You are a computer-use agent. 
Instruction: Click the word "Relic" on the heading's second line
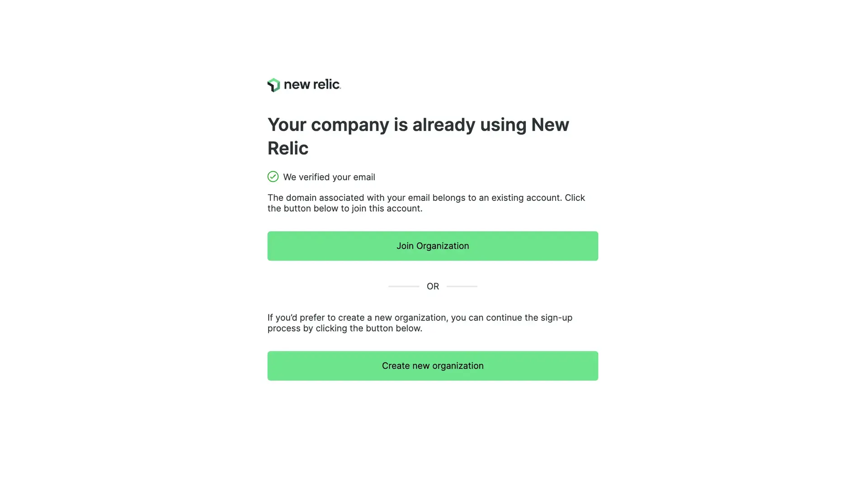(288, 148)
